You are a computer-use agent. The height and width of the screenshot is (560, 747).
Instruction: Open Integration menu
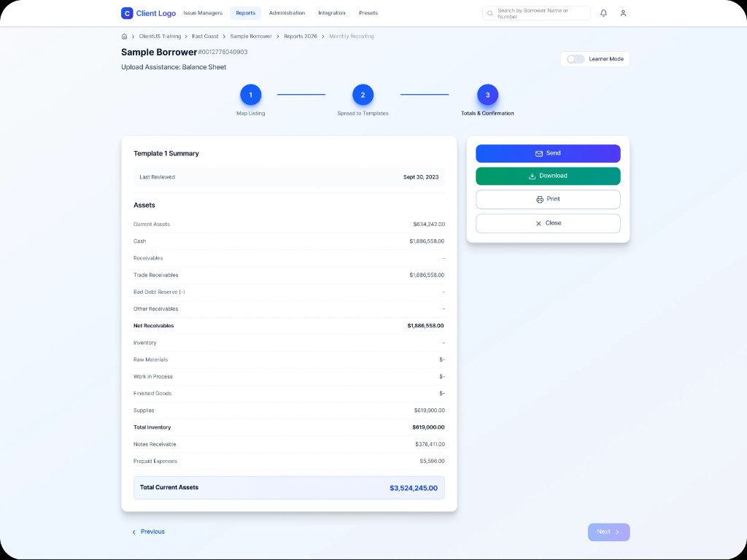pyautogui.click(x=332, y=13)
